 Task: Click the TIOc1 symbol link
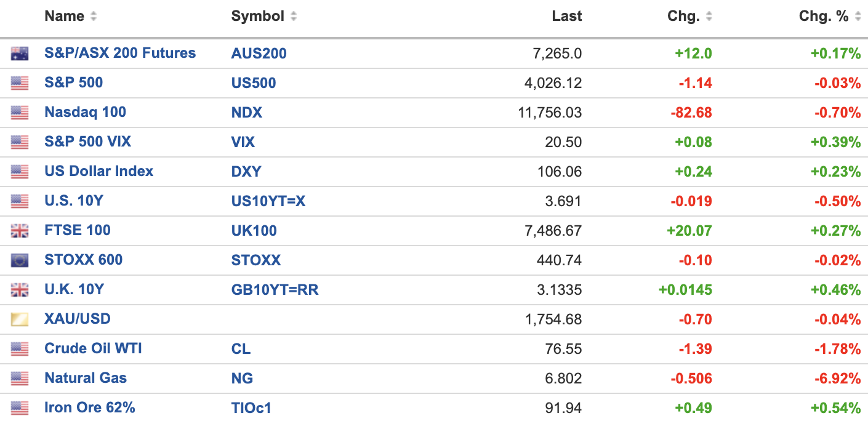251,407
